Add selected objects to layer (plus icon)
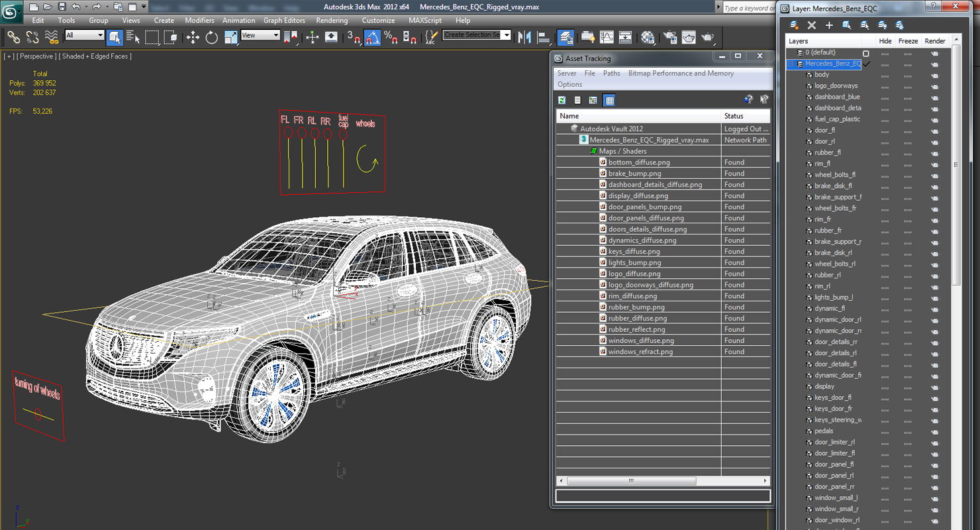The width and height of the screenshot is (980, 530). pyautogui.click(x=829, y=25)
